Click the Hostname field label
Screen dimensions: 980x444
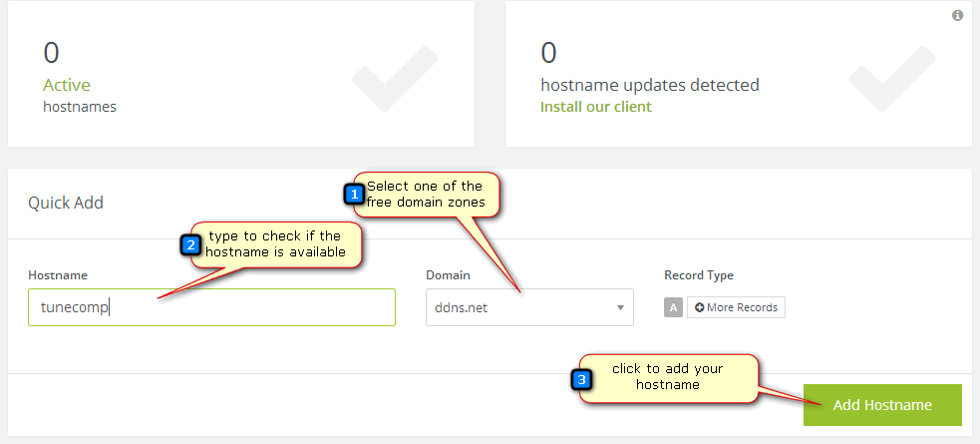pyautogui.click(x=58, y=275)
